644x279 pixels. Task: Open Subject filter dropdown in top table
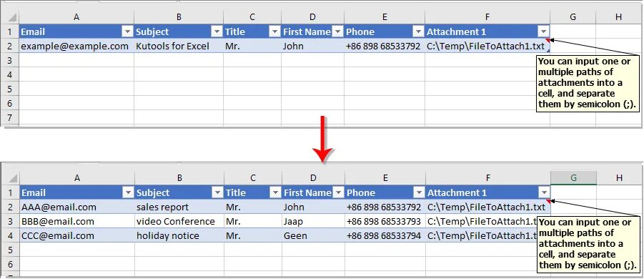tap(217, 31)
